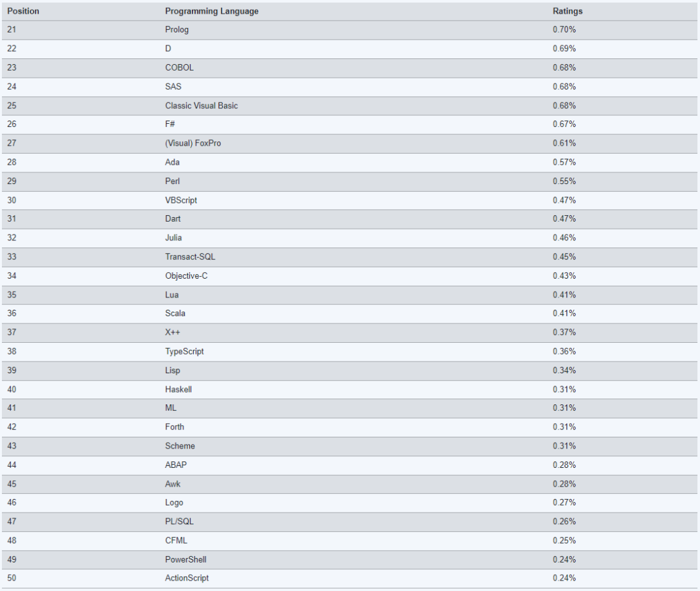Click the 0.28% rating beside ABAP

565,465
